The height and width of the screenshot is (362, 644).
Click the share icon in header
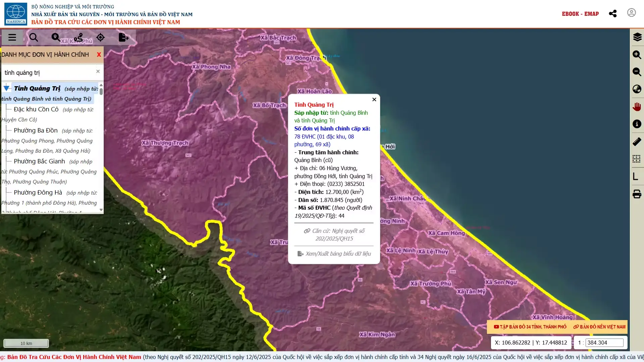(613, 13)
